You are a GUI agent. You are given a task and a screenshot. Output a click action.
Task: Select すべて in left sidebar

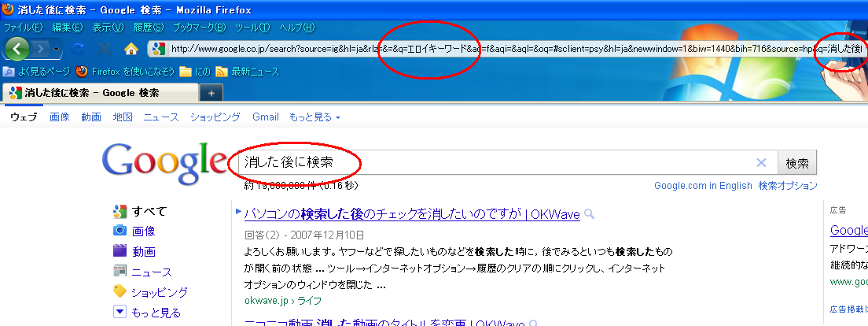(x=139, y=211)
